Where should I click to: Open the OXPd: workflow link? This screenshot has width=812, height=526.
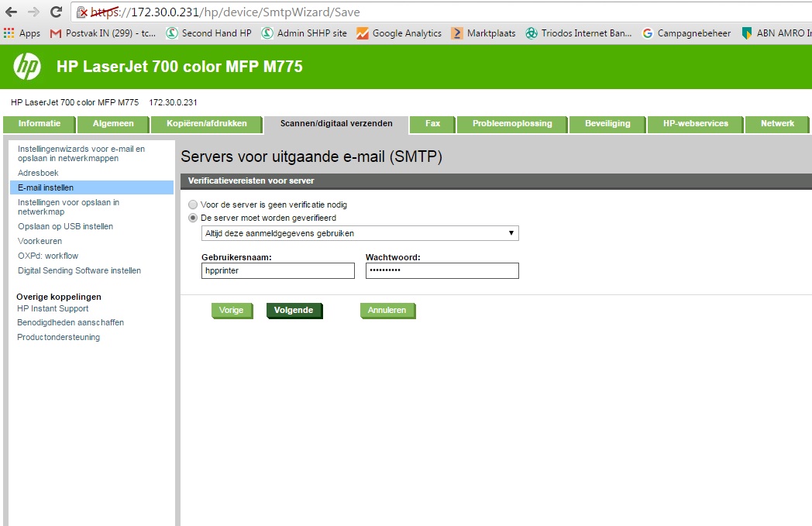pyautogui.click(x=47, y=256)
